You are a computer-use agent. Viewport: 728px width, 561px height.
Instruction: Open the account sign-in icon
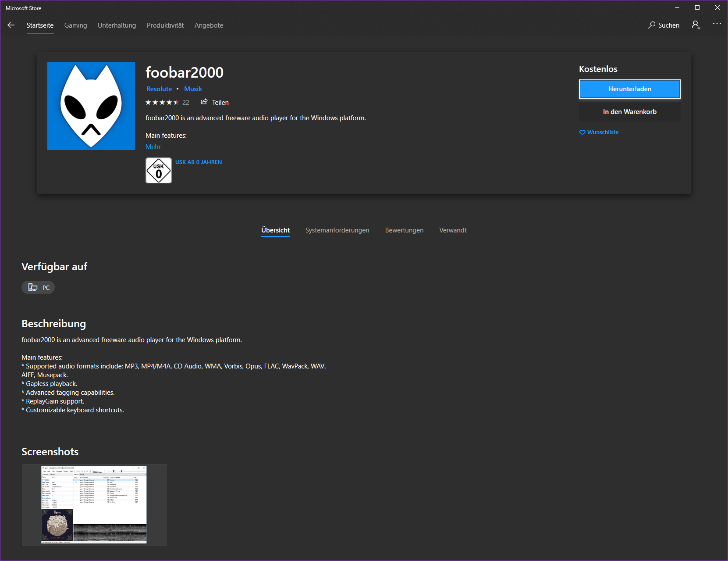[696, 25]
